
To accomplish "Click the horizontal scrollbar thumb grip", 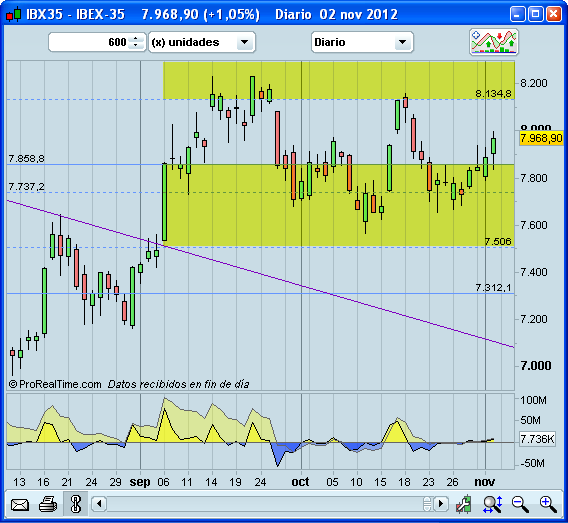I will tap(427, 504).
